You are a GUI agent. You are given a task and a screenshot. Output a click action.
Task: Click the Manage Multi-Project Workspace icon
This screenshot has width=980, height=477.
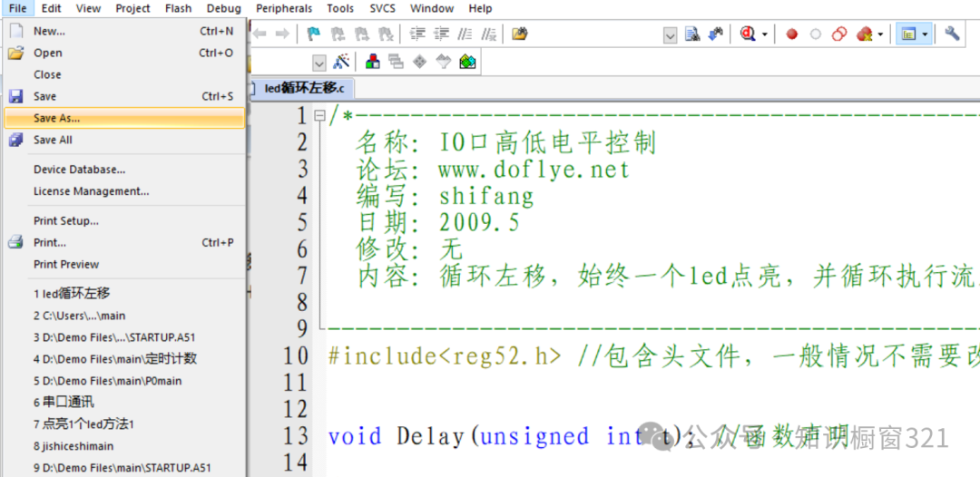coord(396,62)
